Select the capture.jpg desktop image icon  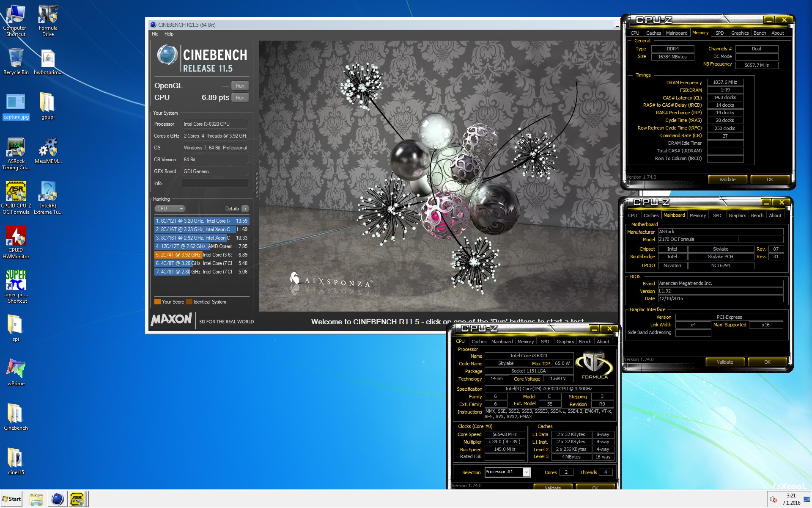[x=16, y=106]
